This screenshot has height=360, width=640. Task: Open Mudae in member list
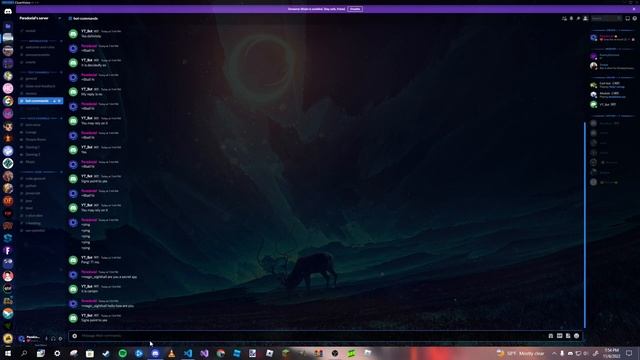(x=612, y=95)
